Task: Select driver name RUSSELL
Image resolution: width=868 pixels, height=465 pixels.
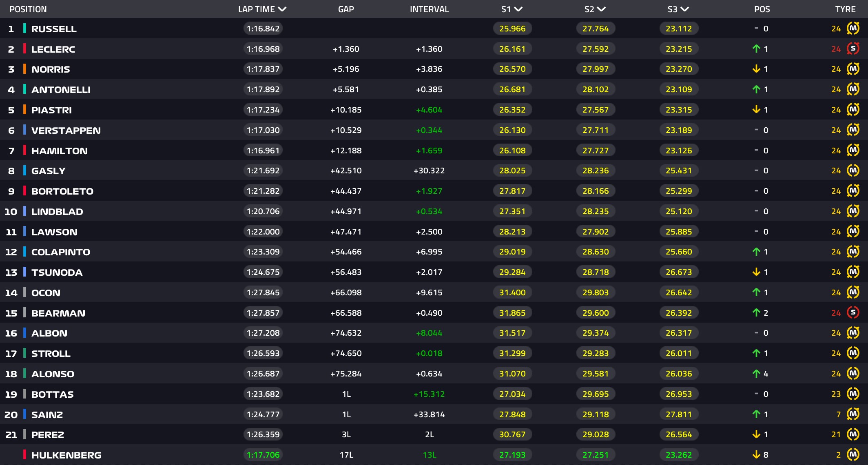Action: coord(54,29)
